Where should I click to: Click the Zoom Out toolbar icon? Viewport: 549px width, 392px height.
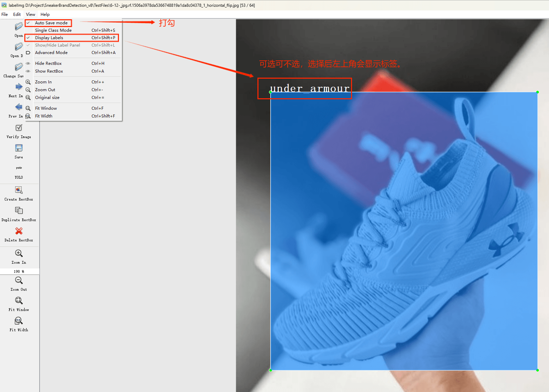[x=19, y=280]
